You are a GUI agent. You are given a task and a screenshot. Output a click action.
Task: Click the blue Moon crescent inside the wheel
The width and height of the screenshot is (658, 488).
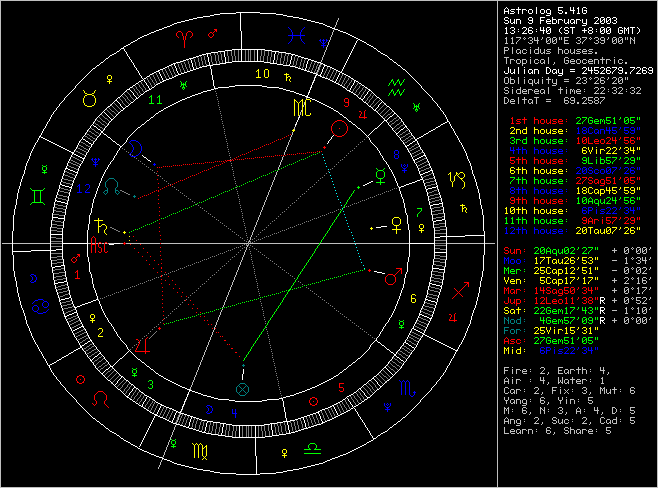click(x=135, y=150)
